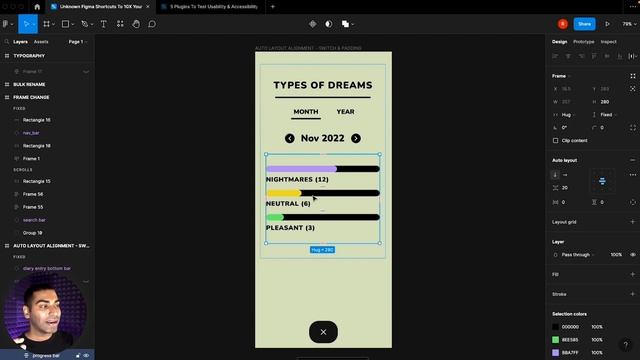Click the Align horizontal centers icon
The width and height of the screenshot is (640, 360).
[568, 56]
